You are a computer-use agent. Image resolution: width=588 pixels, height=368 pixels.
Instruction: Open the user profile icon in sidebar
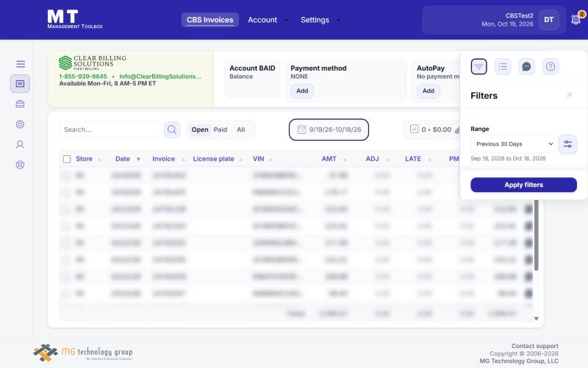21,144
